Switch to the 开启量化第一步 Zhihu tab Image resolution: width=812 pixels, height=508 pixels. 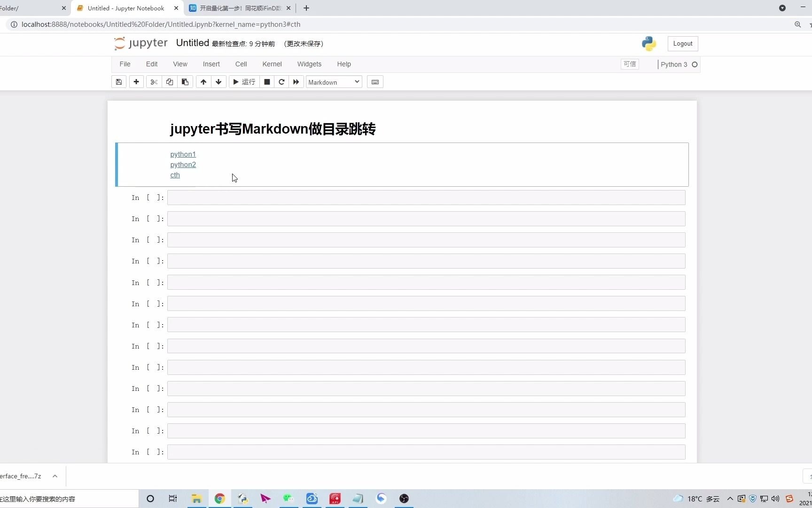coord(240,8)
